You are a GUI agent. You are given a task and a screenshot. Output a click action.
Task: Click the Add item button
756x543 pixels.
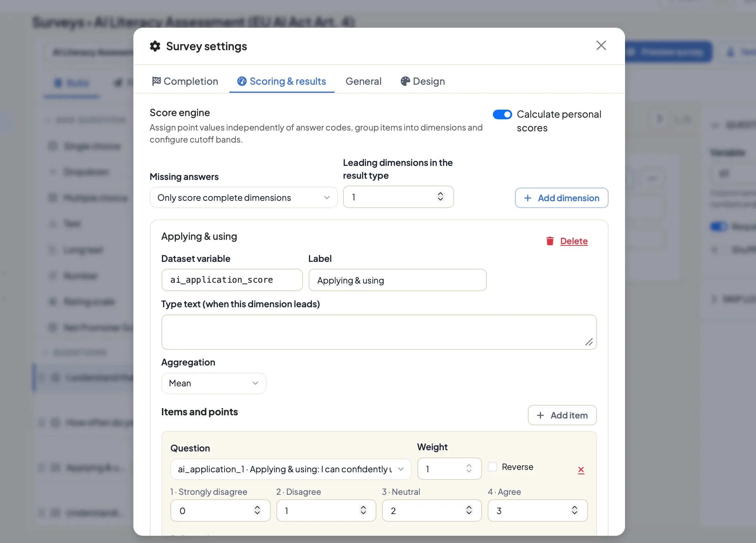tap(562, 415)
